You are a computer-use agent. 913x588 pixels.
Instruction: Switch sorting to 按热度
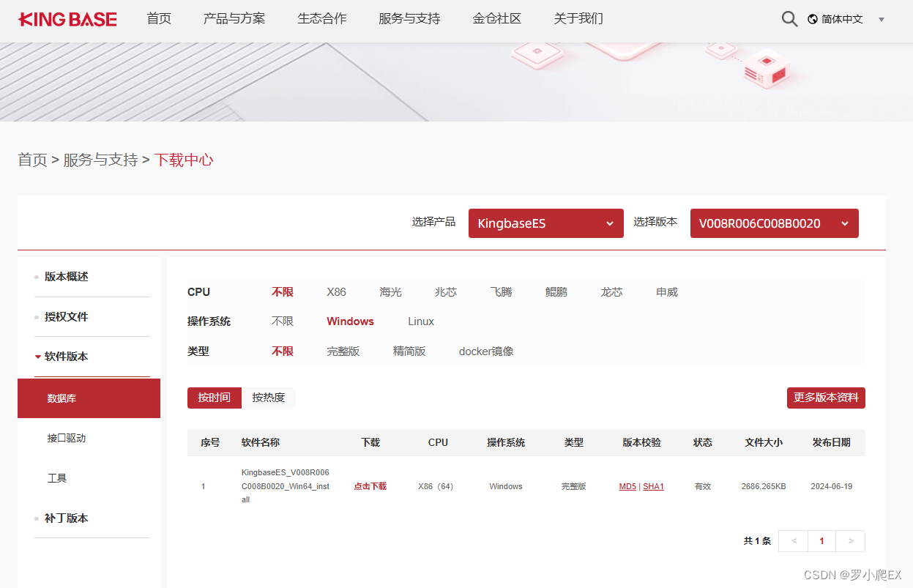coord(269,398)
